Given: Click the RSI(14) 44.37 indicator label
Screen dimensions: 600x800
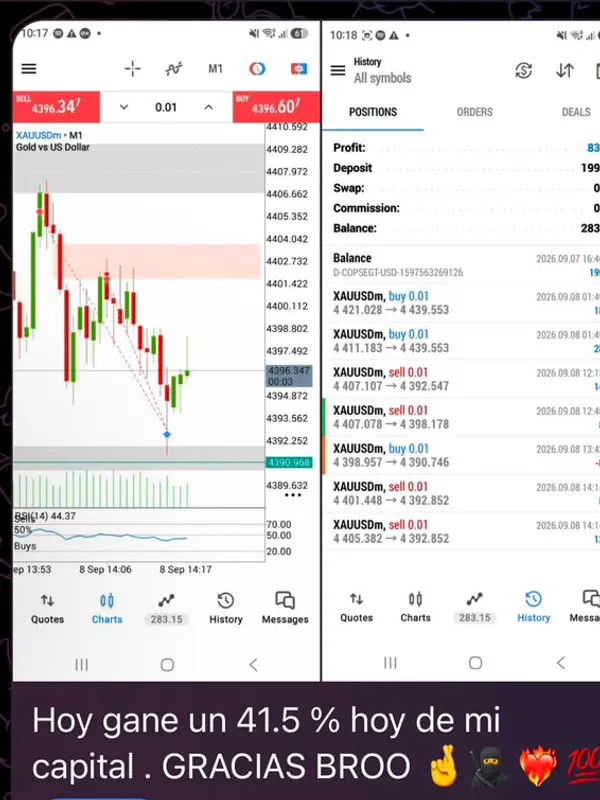Looking at the screenshot, I should point(45,516).
